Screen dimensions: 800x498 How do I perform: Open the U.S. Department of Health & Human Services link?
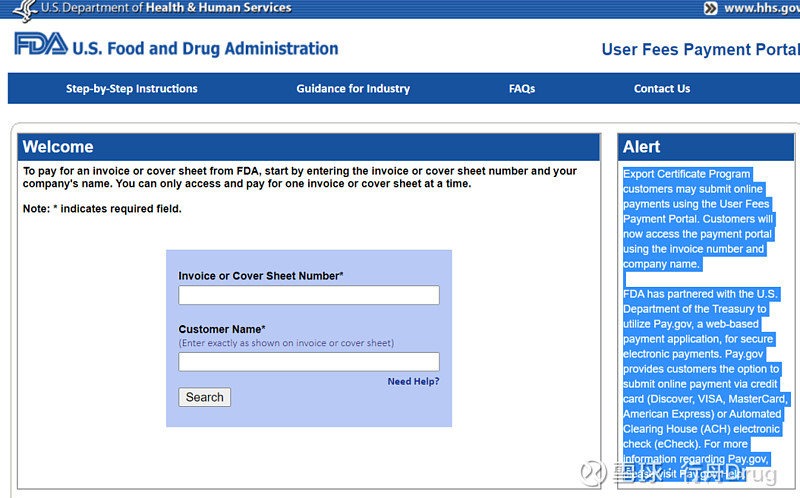point(166,8)
